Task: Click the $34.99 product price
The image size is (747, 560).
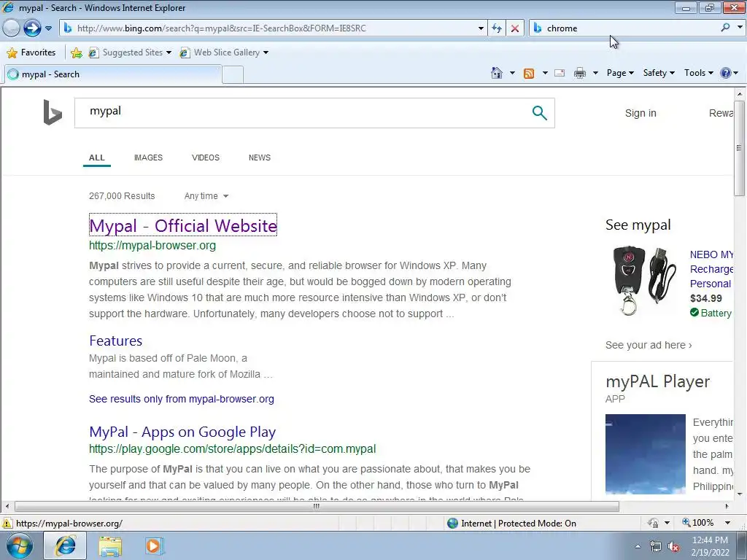Action: click(x=706, y=298)
